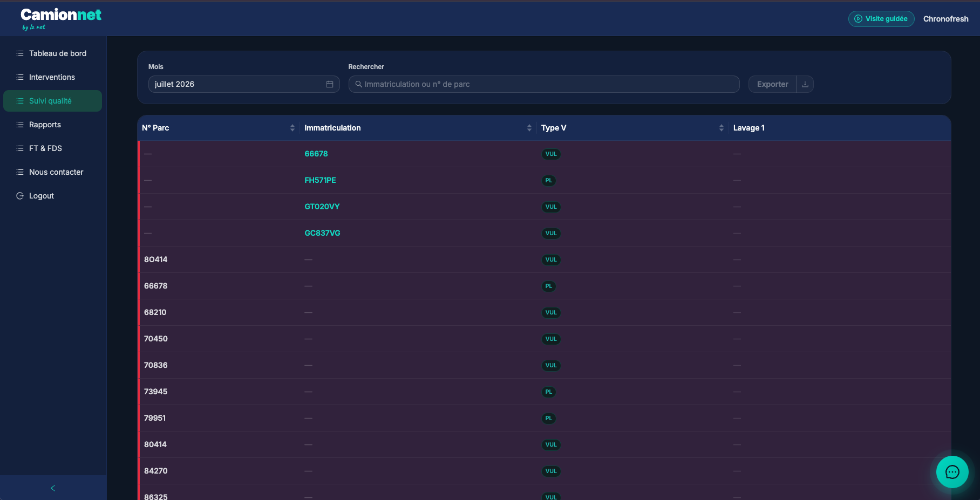Select parc number 70836
The height and width of the screenshot is (500, 980).
(156, 365)
